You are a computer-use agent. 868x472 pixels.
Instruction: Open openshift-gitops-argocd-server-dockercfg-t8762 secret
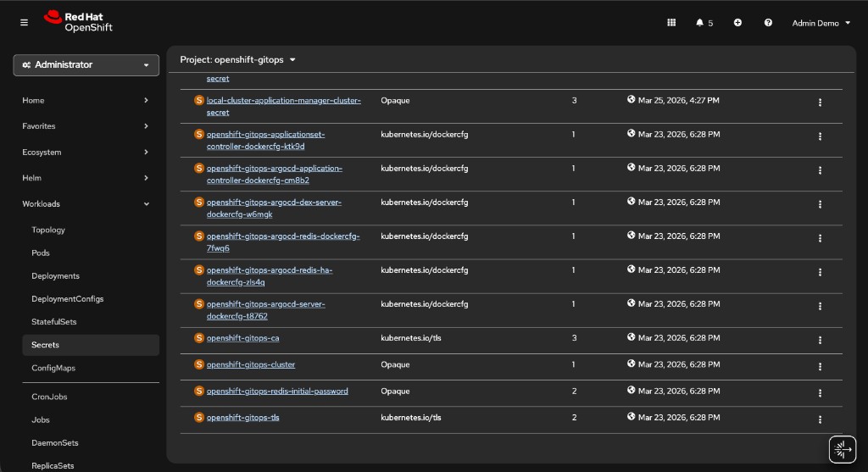point(265,310)
